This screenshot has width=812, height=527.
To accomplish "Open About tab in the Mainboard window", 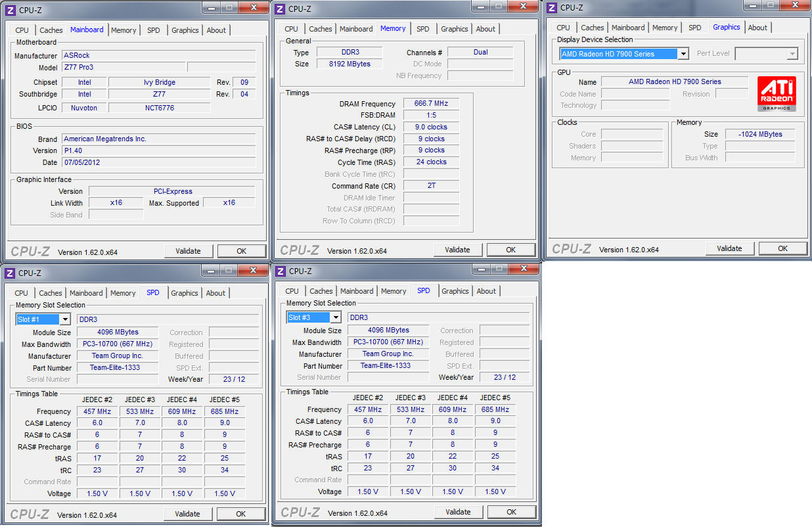I will point(216,30).
